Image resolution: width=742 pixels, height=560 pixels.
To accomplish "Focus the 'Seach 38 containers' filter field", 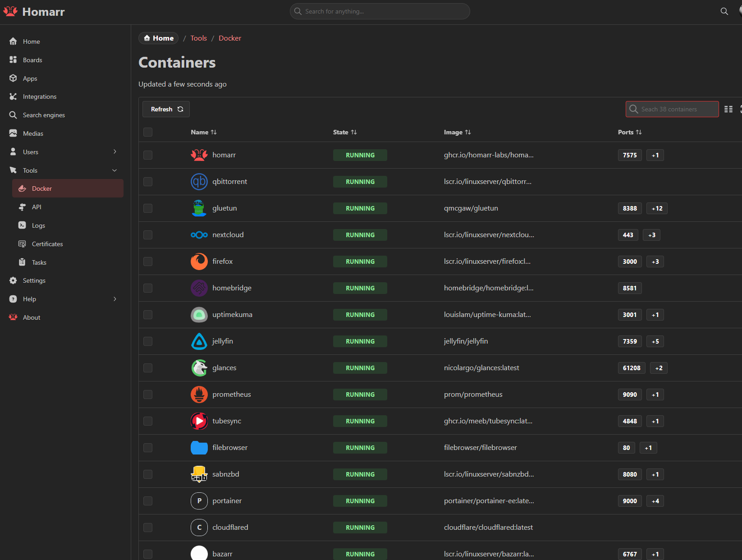I will [x=672, y=109].
